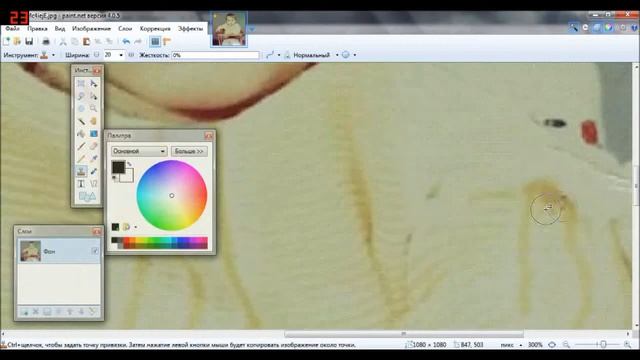Open the help icon at top right
The width and height of the screenshot is (640, 360).
[x=634, y=28]
